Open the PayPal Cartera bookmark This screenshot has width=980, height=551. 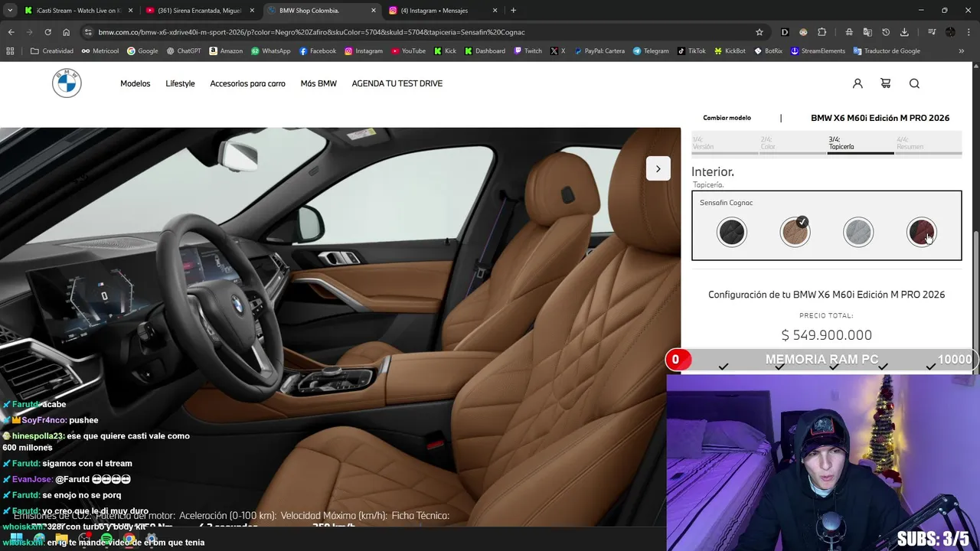(x=598, y=51)
